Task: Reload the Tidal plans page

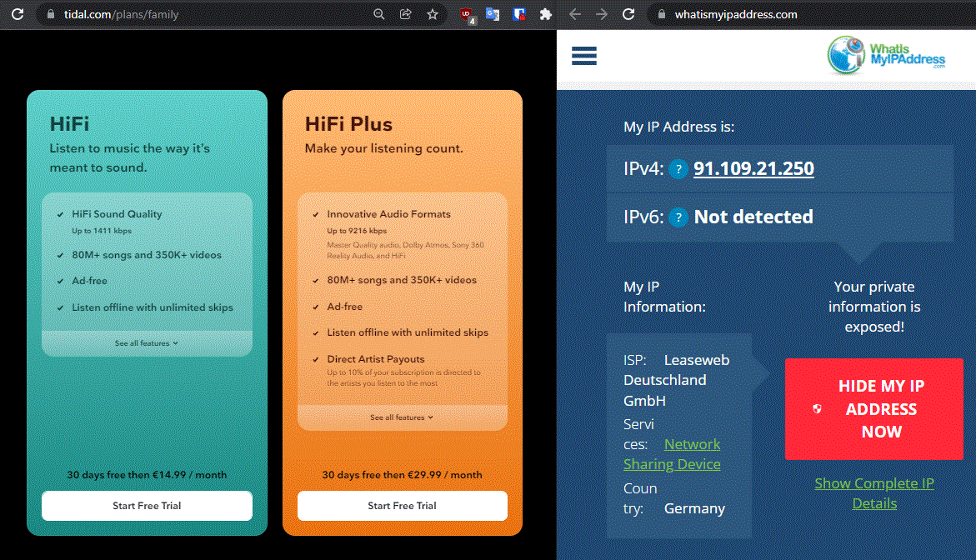Action: click(x=18, y=14)
